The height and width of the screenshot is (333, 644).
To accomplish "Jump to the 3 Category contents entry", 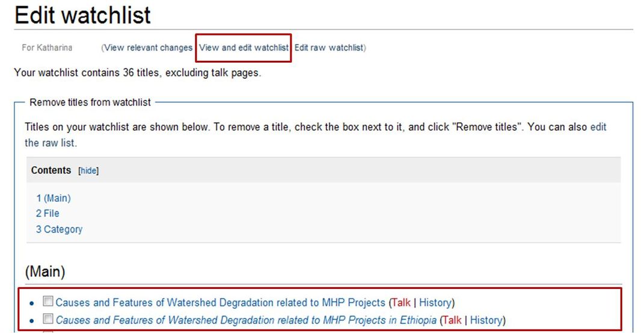I will coord(59,229).
